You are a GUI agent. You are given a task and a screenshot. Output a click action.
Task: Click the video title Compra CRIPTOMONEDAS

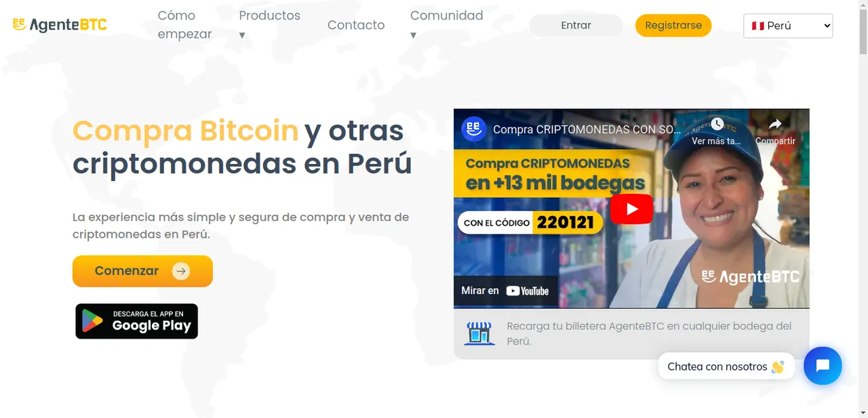(x=587, y=129)
